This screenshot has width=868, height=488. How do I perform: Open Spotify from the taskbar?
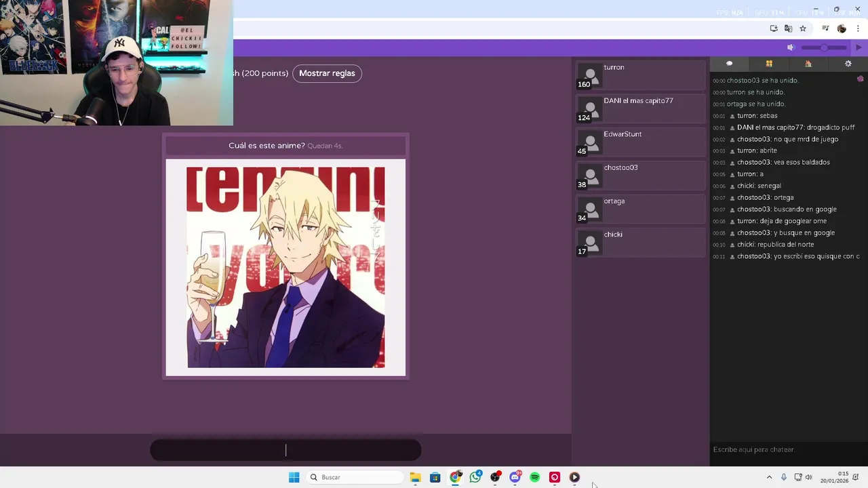(534, 477)
